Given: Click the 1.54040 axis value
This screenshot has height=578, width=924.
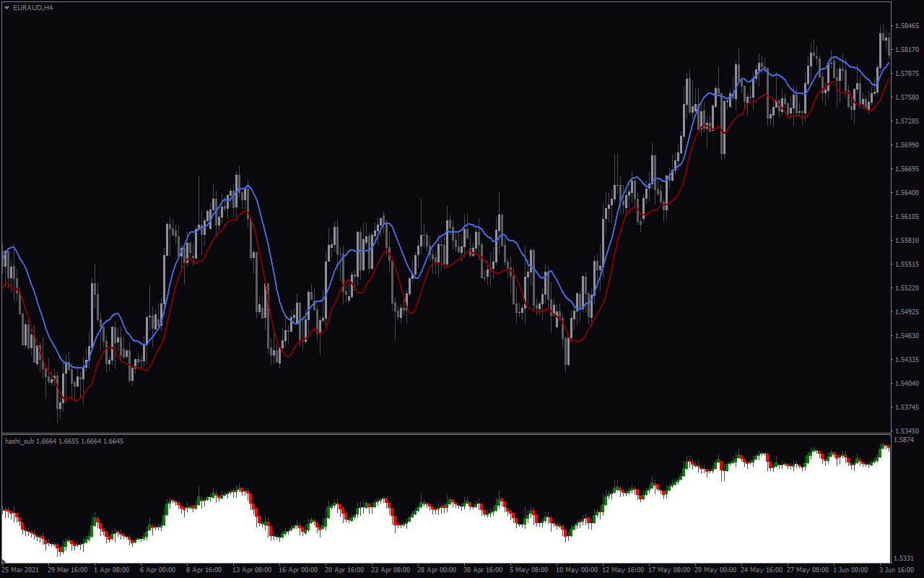Looking at the screenshot, I should 906,384.
